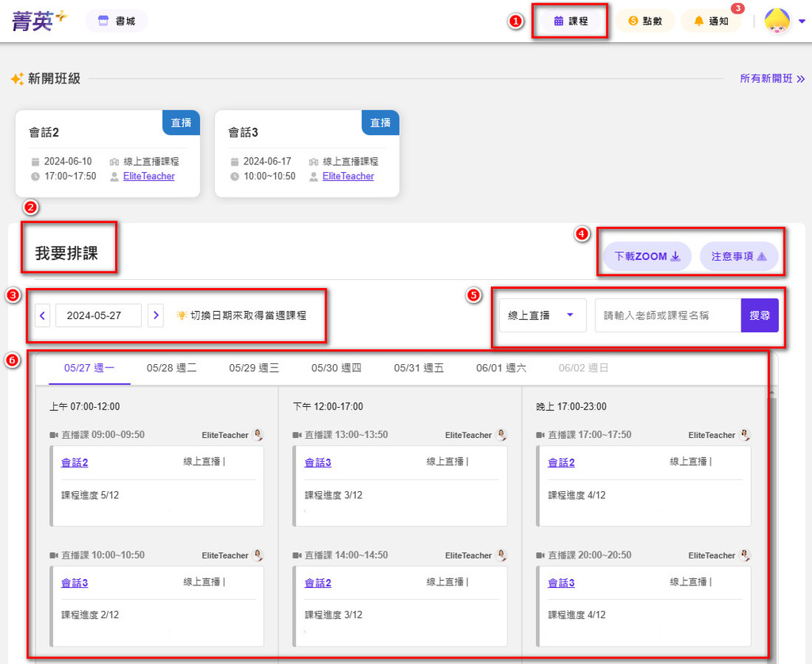Select the 05/31 週五 tab
Viewport: 812px width, 664px height.
(x=419, y=368)
